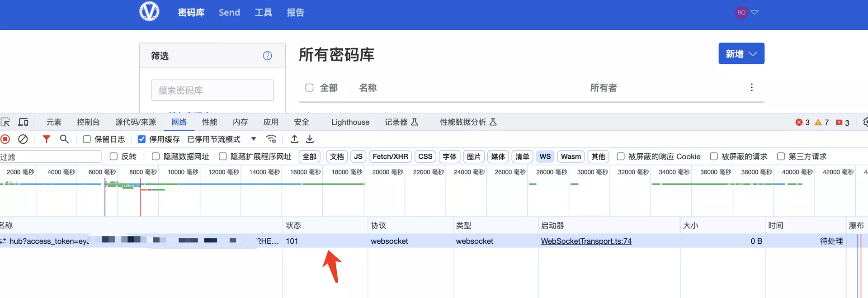Click the 搜索密码库 search field
Screen dimensions: 868x298
(x=212, y=90)
